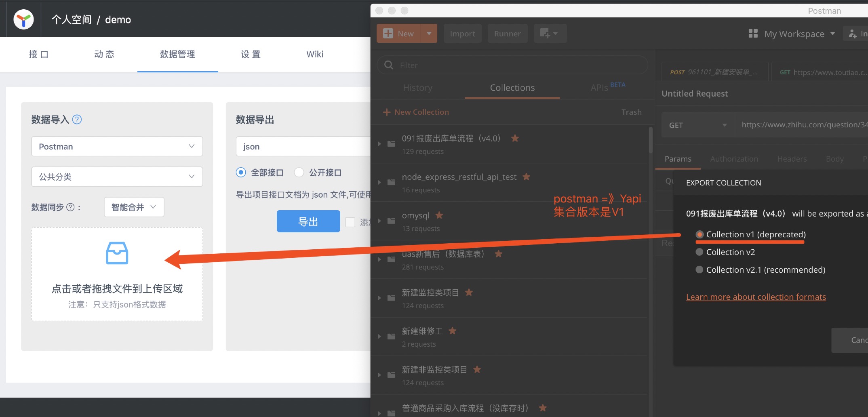The width and height of the screenshot is (868, 417).
Task: Open dropdown arrow next to New button
Action: pos(429,34)
